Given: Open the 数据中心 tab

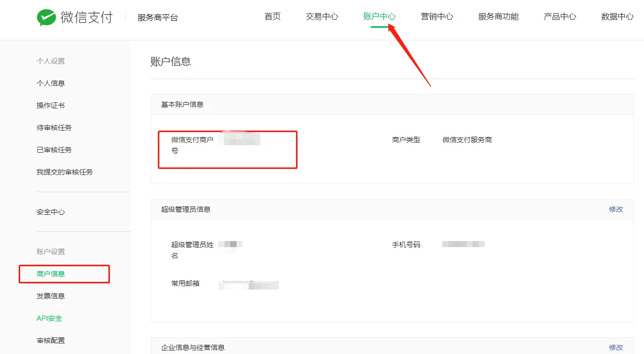Looking at the screenshot, I should 617,17.
